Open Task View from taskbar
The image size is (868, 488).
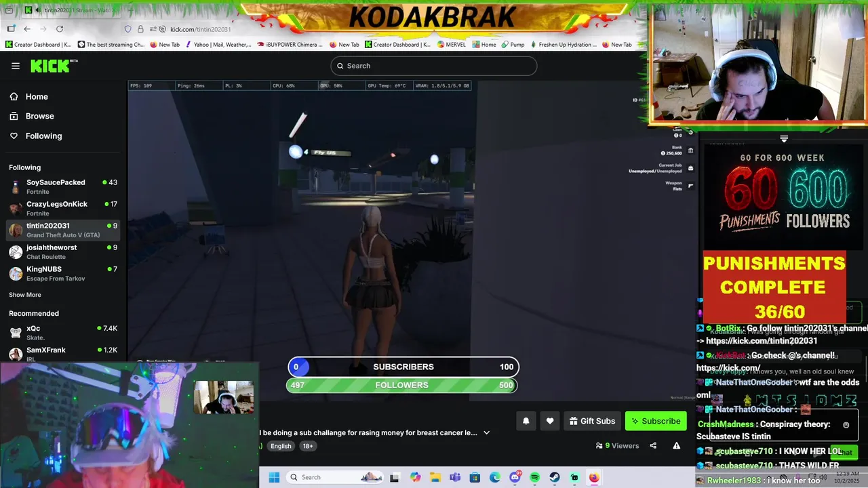(395, 477)
